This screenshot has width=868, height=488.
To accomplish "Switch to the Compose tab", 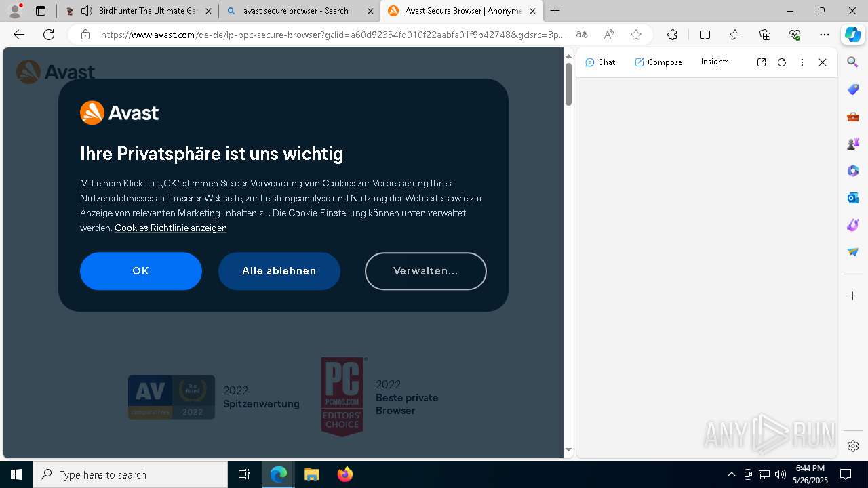I will [x=658, y=62].
